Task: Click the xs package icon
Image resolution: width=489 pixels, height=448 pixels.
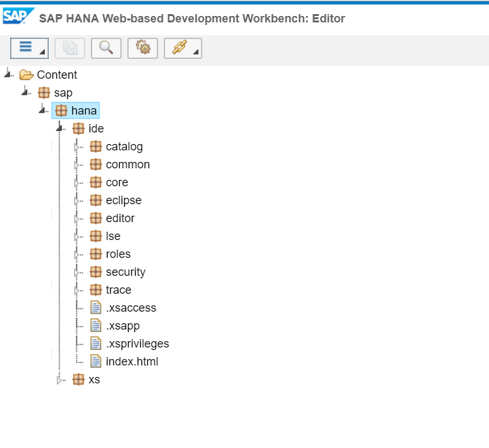Action: pos(78,380)
